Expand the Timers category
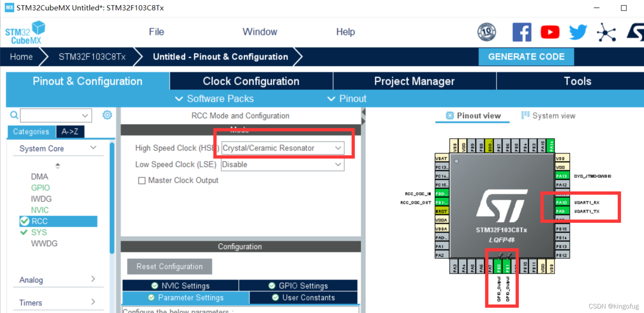 (x=93, y=302)
